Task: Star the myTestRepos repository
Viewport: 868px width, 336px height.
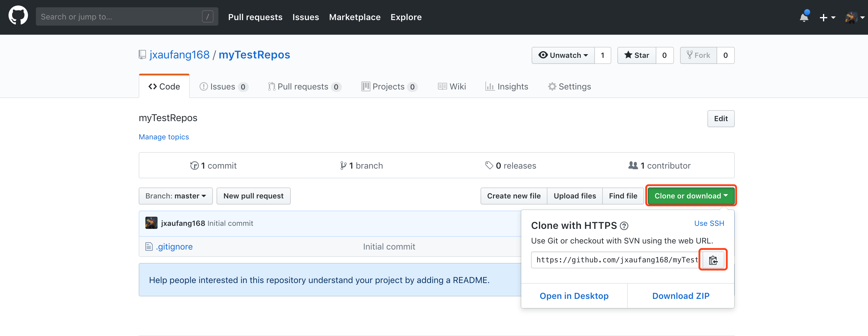Action: 637,55
